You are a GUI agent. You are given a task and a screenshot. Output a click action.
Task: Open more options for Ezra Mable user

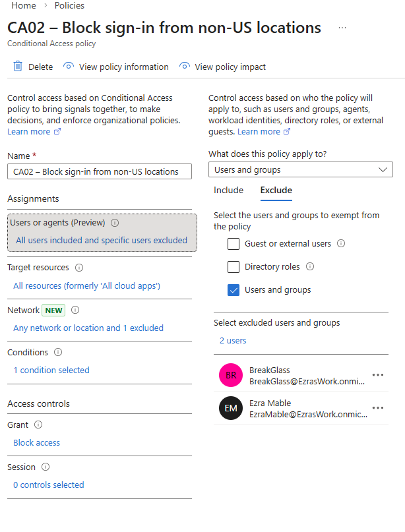click(x=377, y=408)
